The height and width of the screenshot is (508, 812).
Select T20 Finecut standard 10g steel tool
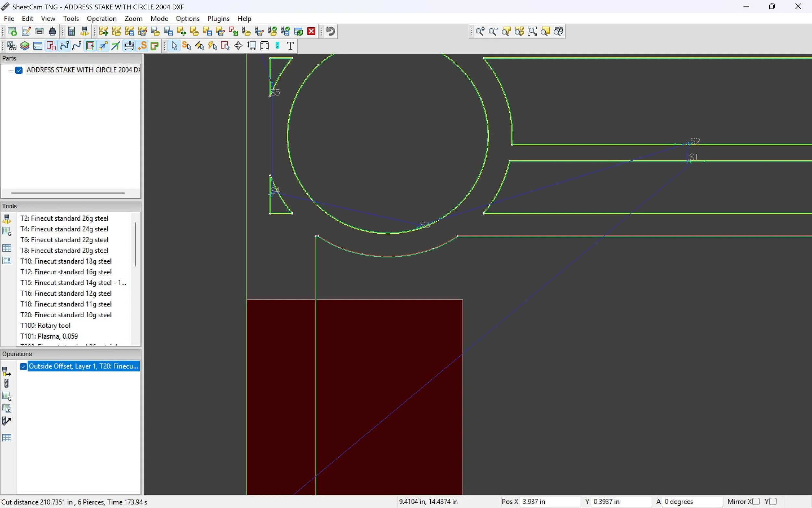[x=66, y=315]
